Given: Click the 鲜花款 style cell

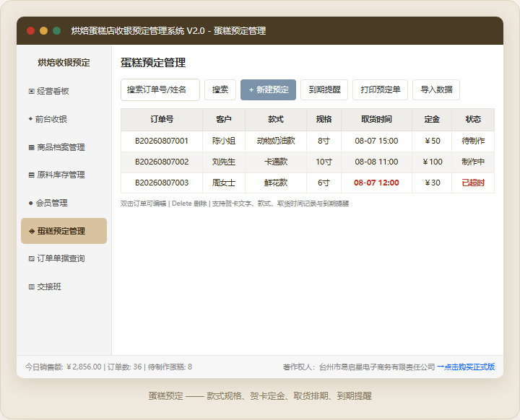Looking at the screenshot, I should pyautogui.click(x=276, y=183).
